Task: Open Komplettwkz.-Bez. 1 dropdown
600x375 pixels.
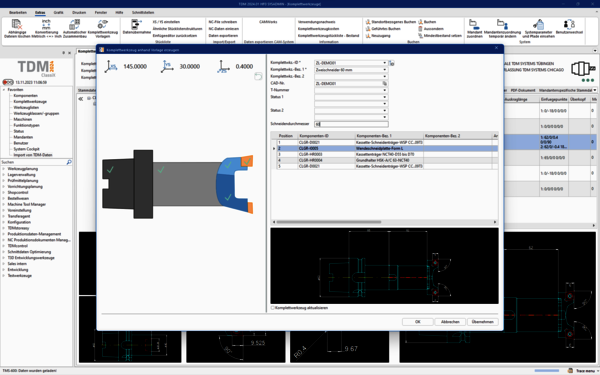Action: [385, 70]
